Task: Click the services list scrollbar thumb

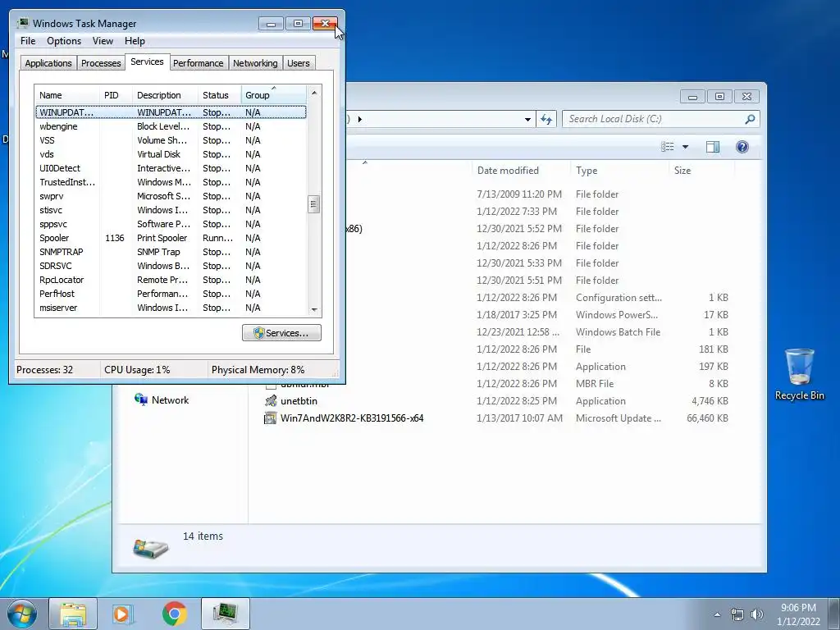Action: [314, 204]
